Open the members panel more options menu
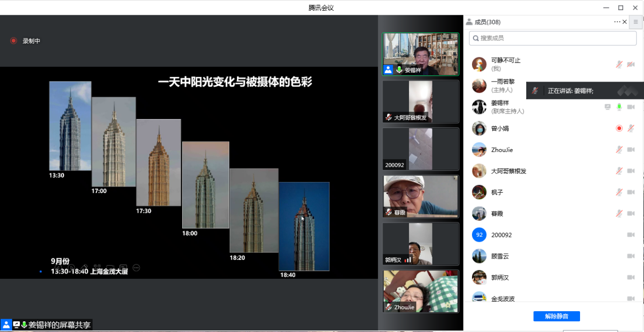The width and height of the screenshot is (644, 332). (x=617, y=22)
